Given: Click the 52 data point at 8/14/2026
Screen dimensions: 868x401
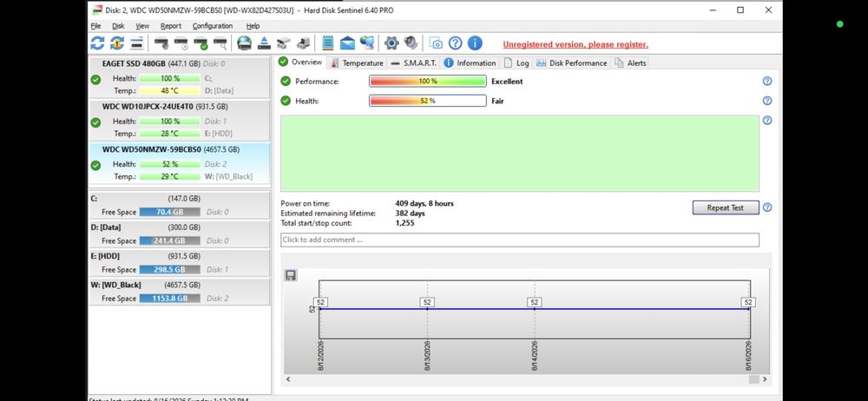Looking at the screenshot, I should pos(534,302).
